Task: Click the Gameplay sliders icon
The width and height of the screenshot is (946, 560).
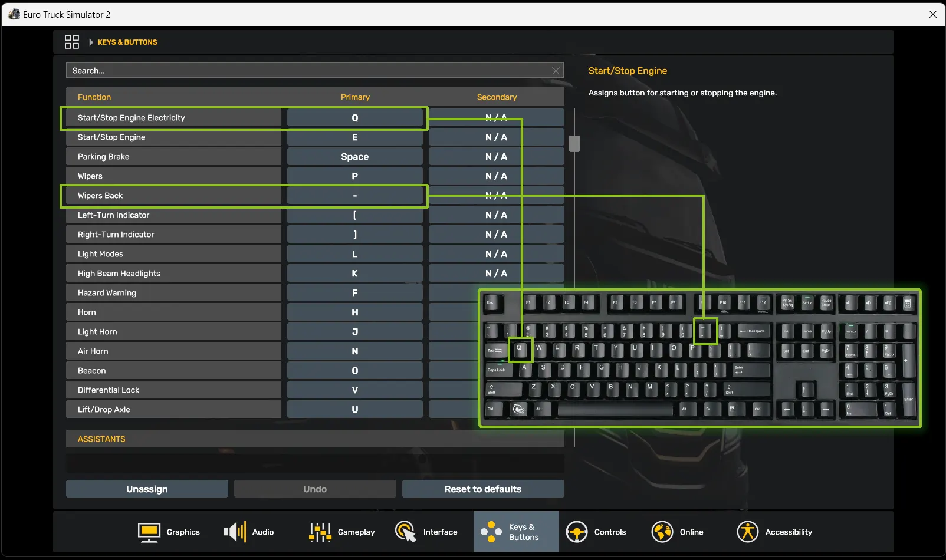Action: pyautogui.click(x=320, y=532)
